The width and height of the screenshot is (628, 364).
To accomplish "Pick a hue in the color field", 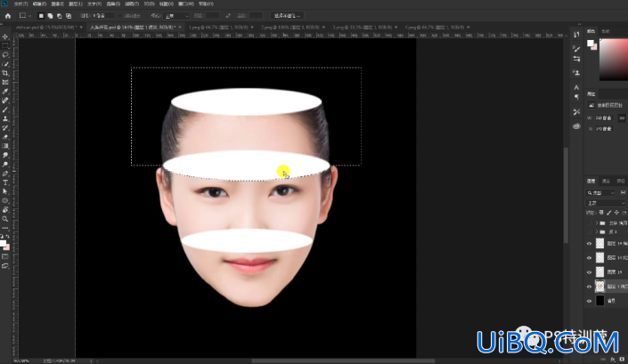I will pyautogui.click(x=614, y=60).
